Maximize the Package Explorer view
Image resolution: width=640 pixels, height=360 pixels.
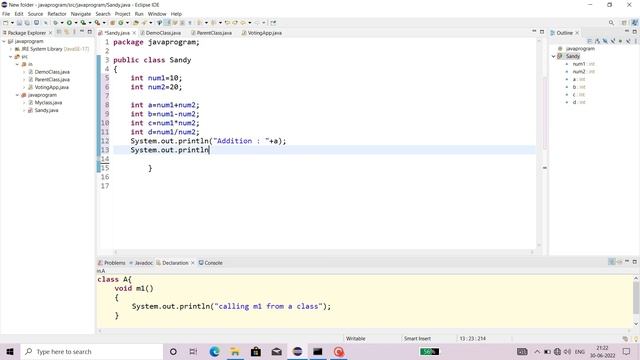click(89, 32)
